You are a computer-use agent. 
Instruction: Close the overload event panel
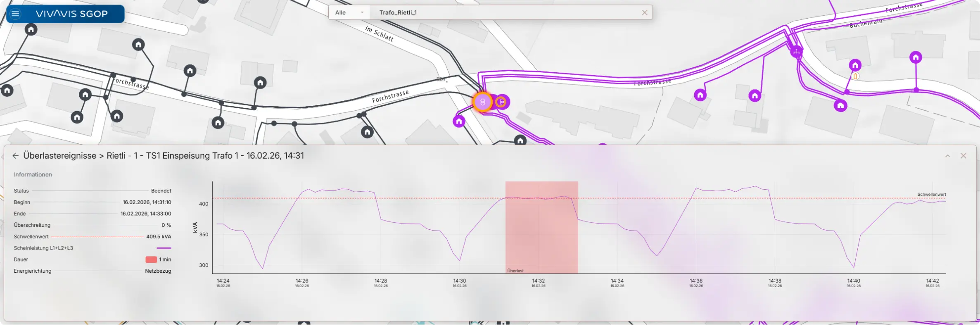pyautogui.click(x=963, y=156)
